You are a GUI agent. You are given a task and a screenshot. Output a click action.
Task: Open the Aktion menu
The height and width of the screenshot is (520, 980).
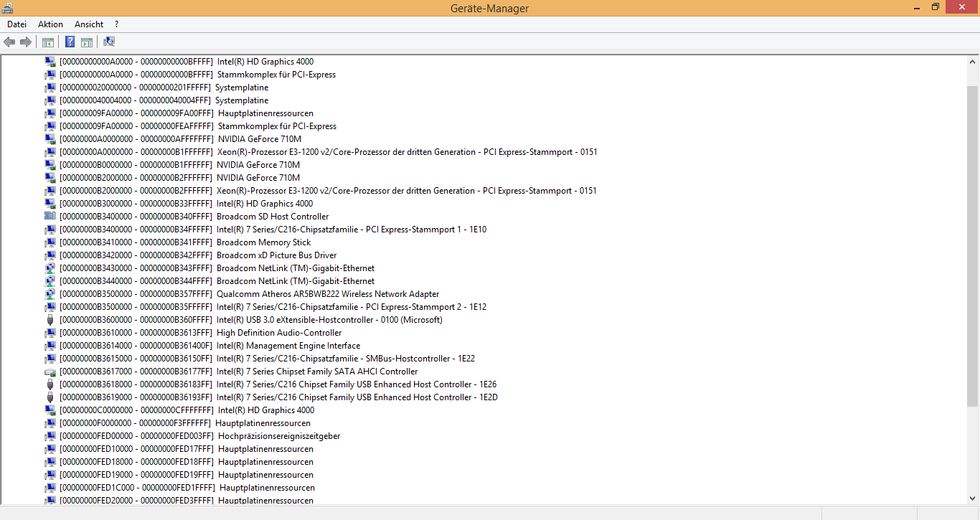coord(51,24)
